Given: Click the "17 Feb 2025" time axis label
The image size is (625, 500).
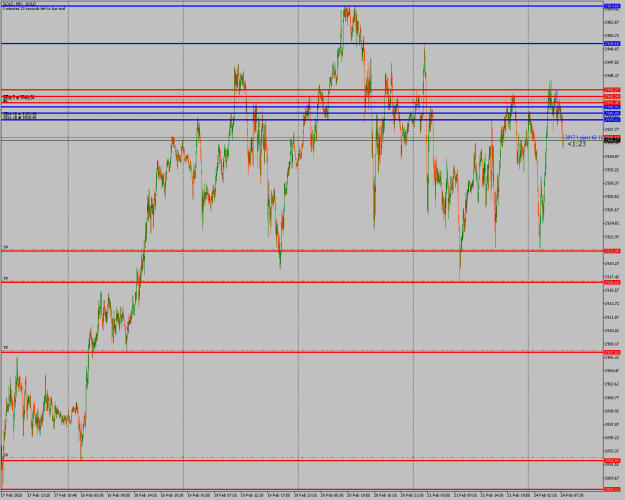Looking at the screenshot, I should click(x=12, y=495).
